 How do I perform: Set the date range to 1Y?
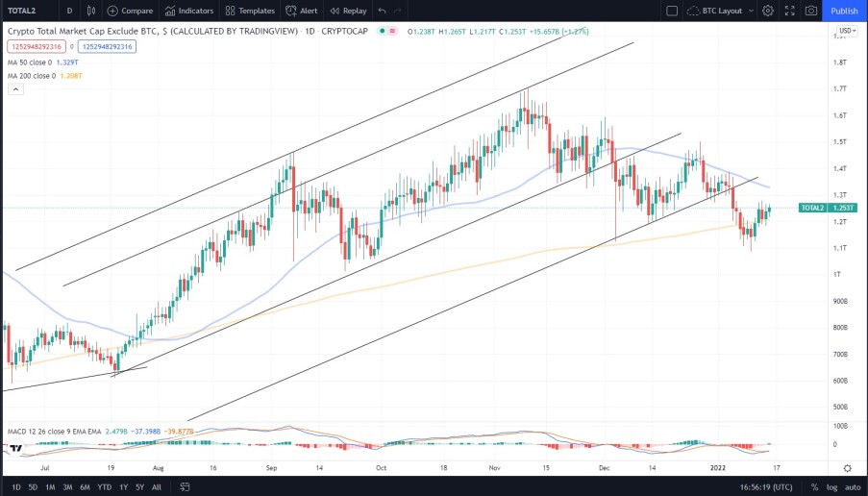coord(123,487)
